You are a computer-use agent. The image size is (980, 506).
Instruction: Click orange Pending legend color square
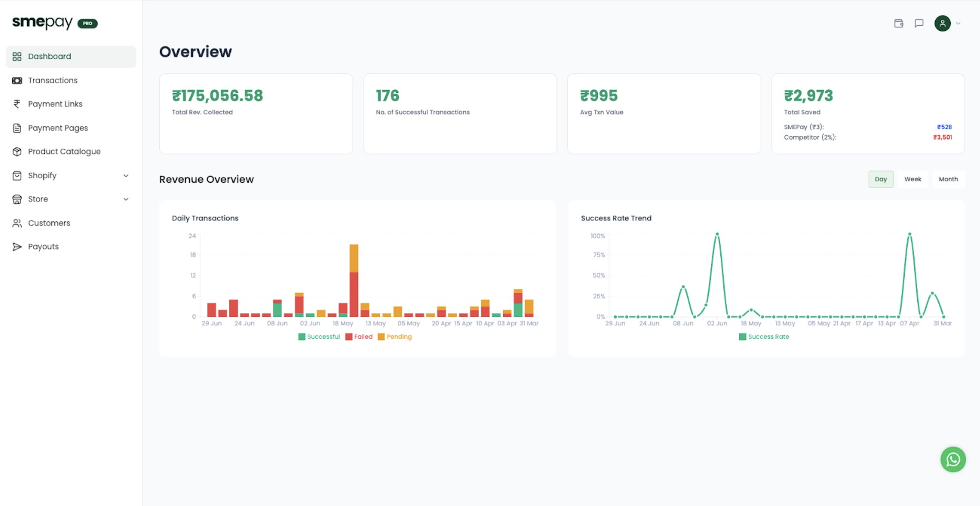pyautogui.click(x=381, y=337)
